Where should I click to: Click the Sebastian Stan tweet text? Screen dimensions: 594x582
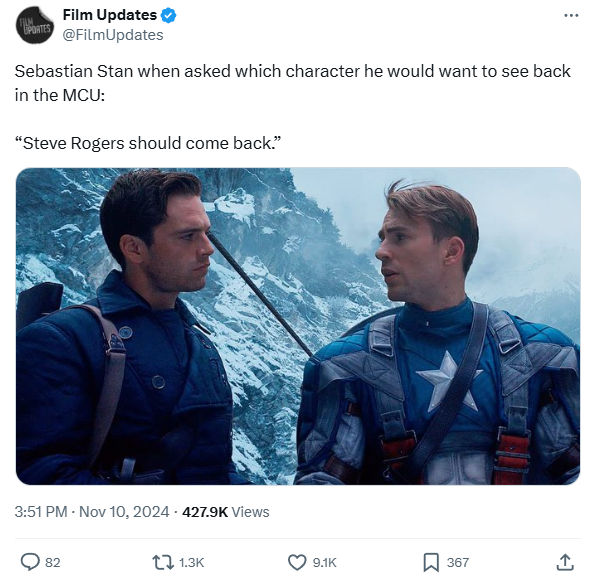pyautogui.click(x=292, y=83)
